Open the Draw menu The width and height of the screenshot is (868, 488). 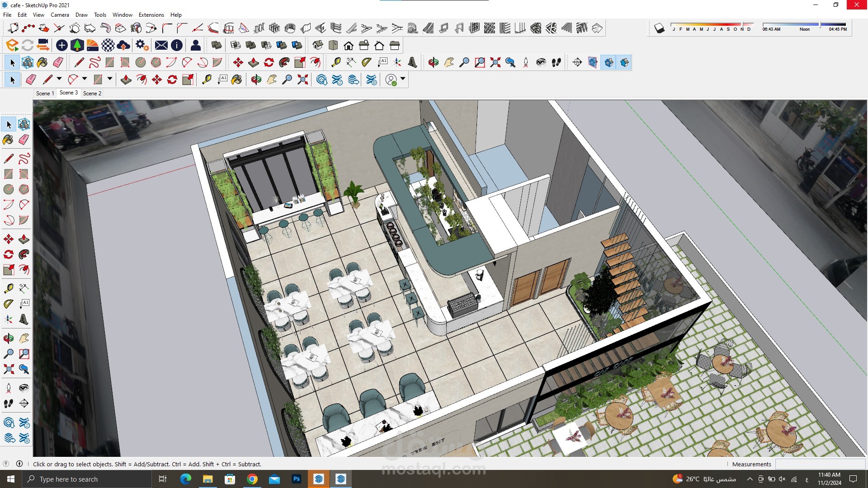81,15
